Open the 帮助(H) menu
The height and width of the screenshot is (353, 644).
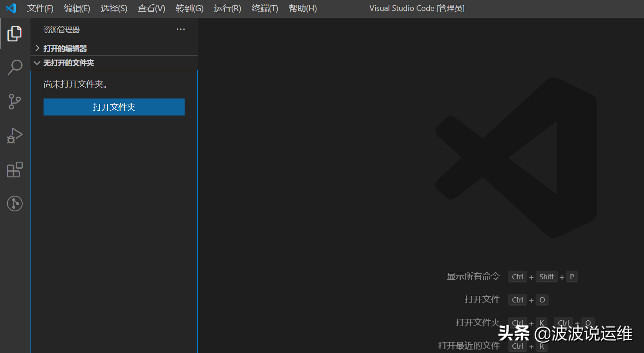tap(302, 8)
